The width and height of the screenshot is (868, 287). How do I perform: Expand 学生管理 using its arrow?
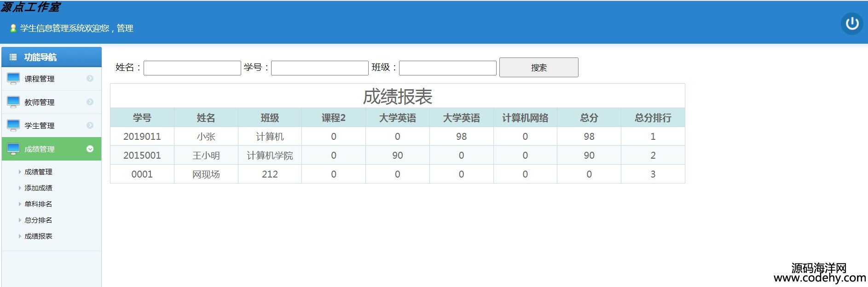(x=90, y=126)
